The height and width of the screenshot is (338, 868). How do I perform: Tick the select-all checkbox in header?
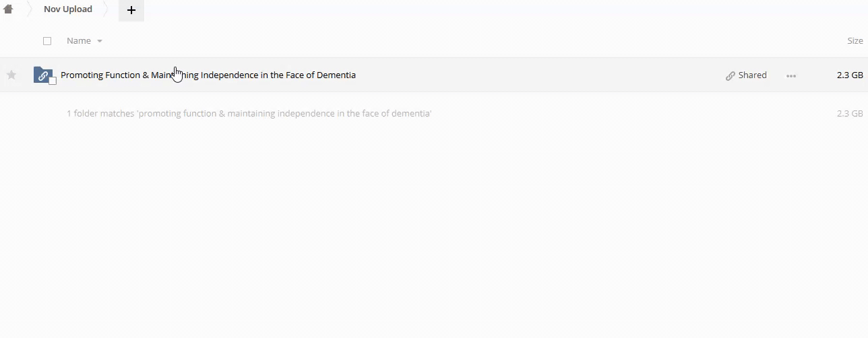[x=47, y=41]
